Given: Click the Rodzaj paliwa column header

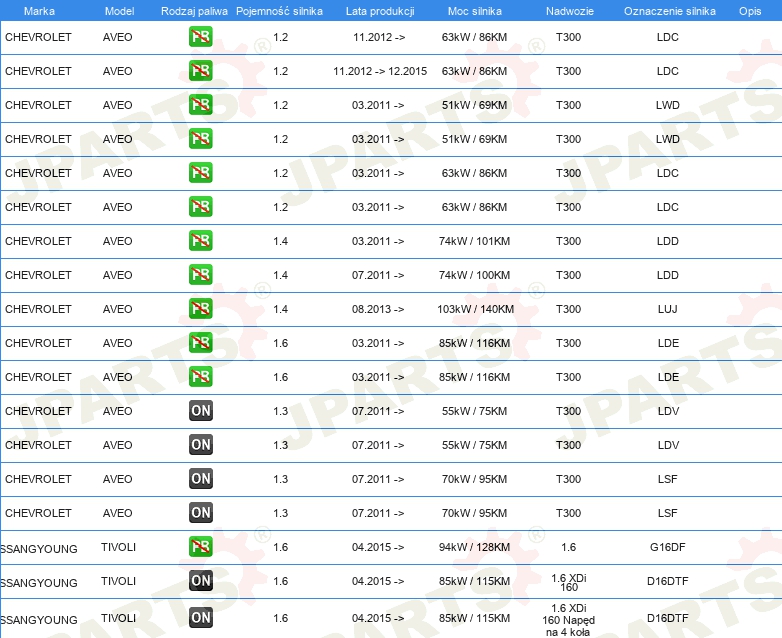Looking at the screenshot, I should (x=194, y=11).
